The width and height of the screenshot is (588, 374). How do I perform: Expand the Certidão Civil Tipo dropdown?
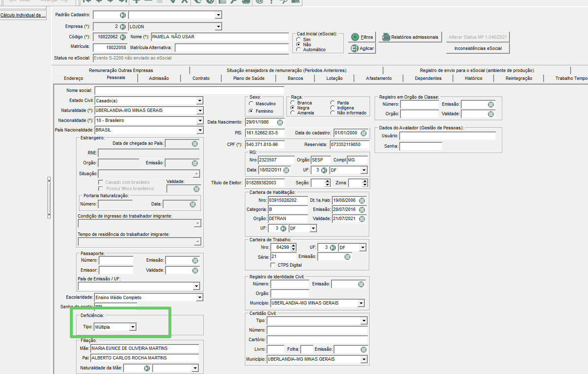364,321
